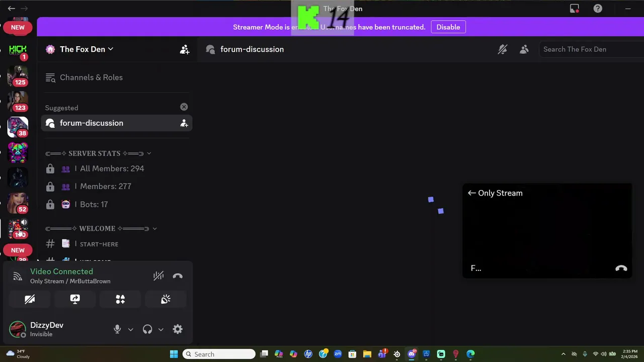This screenshot has height=362, width=644.
Task: Open the Video Connected voice status
Action: coord(61,271)
